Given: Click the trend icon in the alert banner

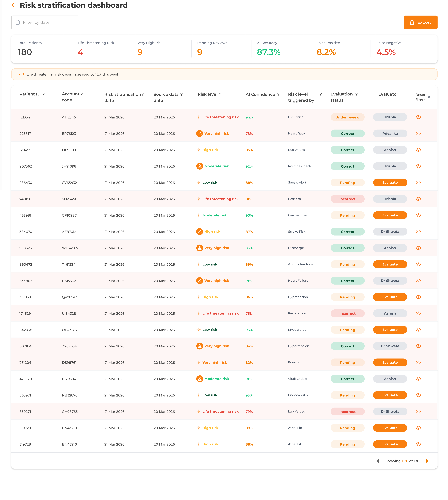Looking at the screenshot, I should pyautogui.click(x=21, y=74).
